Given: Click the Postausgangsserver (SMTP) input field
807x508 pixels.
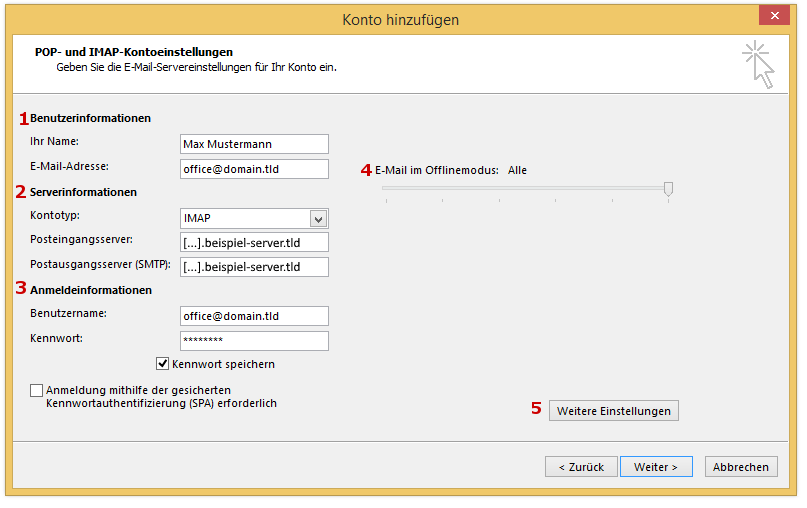Looking at the screenshot, I should pos(254,267).
